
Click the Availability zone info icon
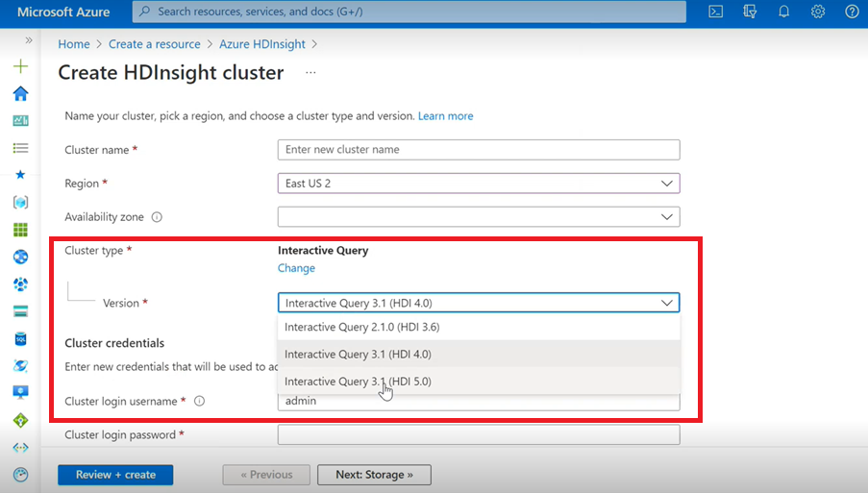157,217
